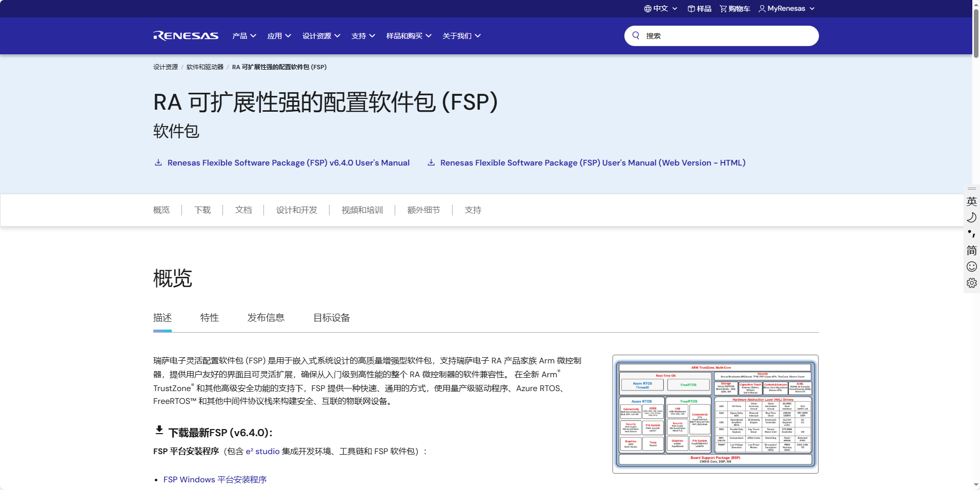Click the download icon beside FSP v6.4.0 User's Manual

158,162
